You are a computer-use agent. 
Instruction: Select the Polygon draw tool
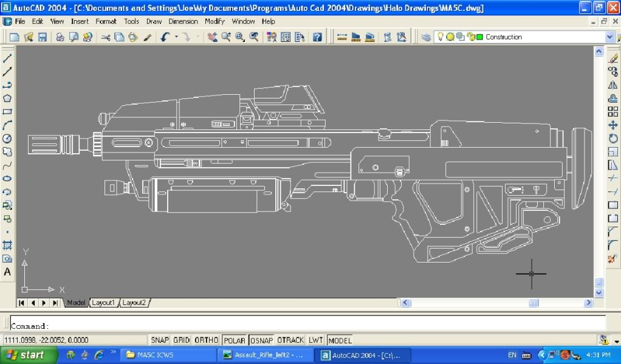8,98
